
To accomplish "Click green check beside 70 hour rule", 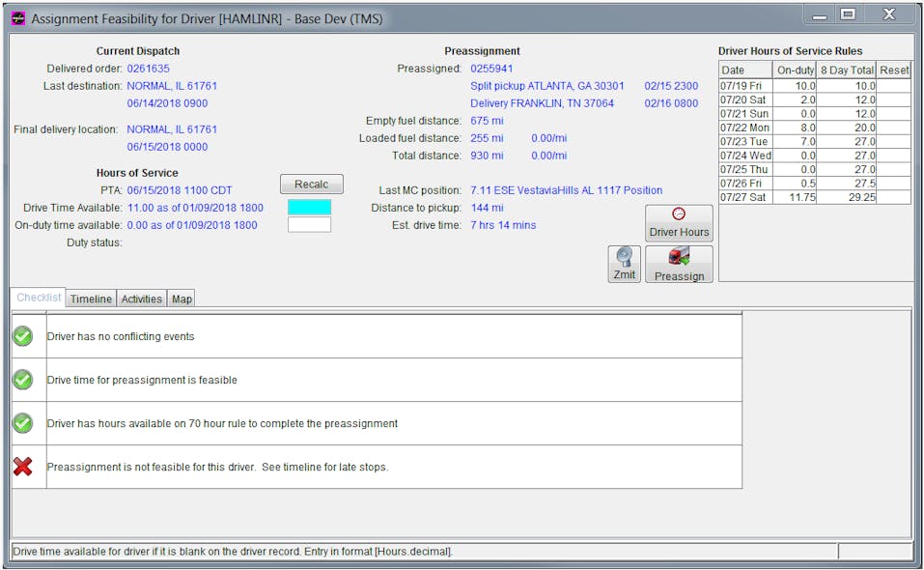I will coord(23,423).
